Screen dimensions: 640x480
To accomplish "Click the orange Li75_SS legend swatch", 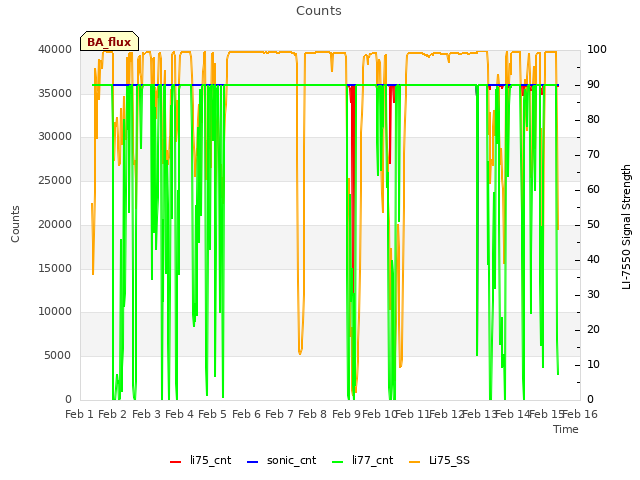I will point(415,462).
